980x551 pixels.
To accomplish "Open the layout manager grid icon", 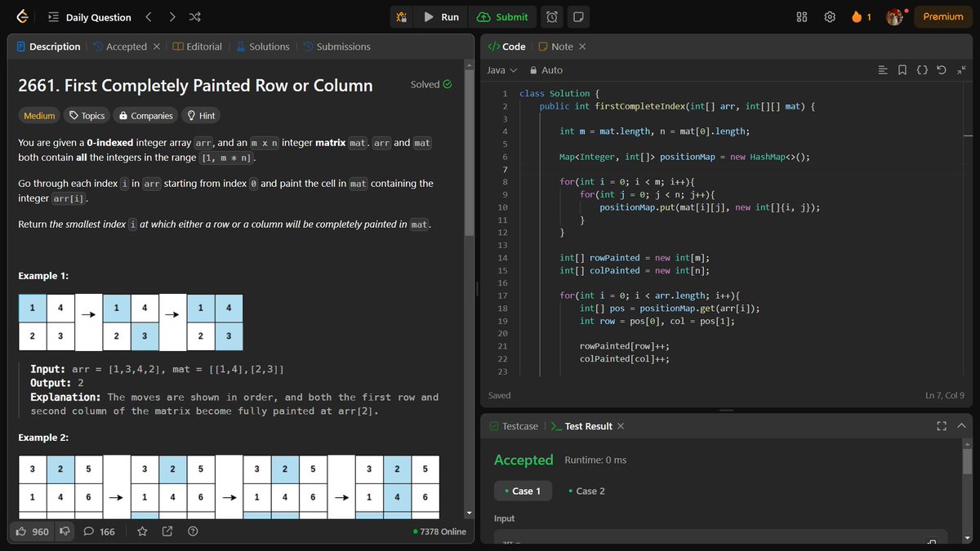I will [x=802, y=17].
